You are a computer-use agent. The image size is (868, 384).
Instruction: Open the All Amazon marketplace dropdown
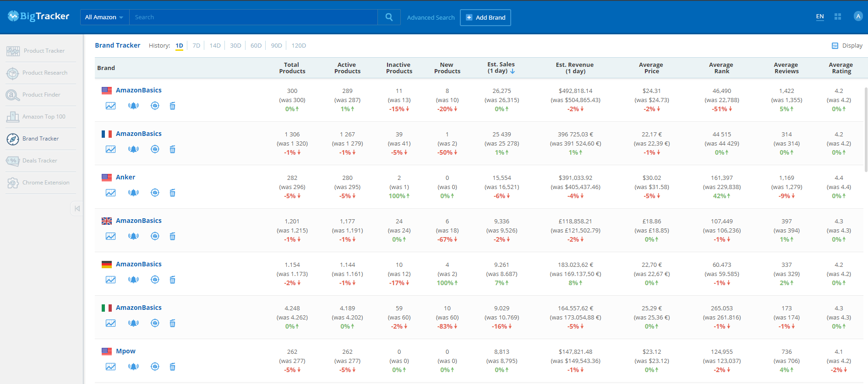[x=104, y=17]
